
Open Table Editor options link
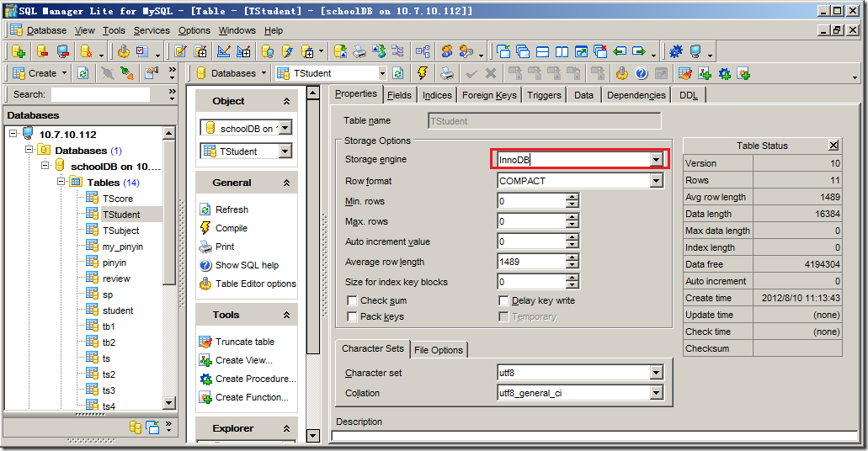click(256, 284)
